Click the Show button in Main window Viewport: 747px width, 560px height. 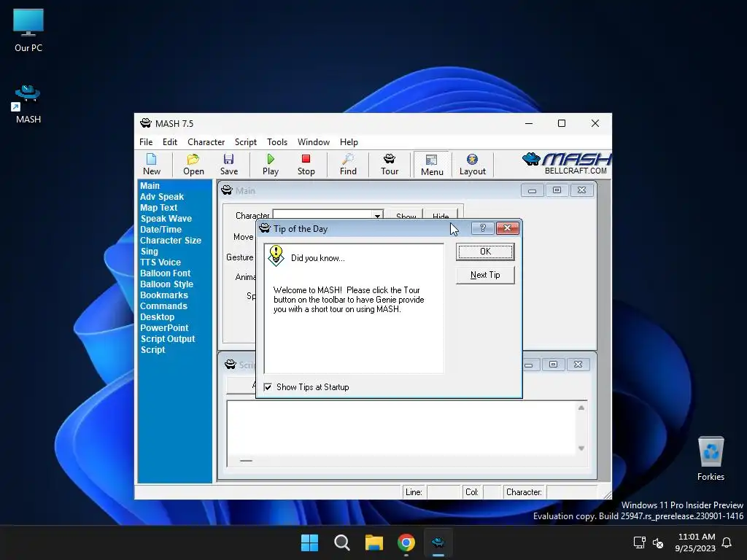click(x=406, y=214)
